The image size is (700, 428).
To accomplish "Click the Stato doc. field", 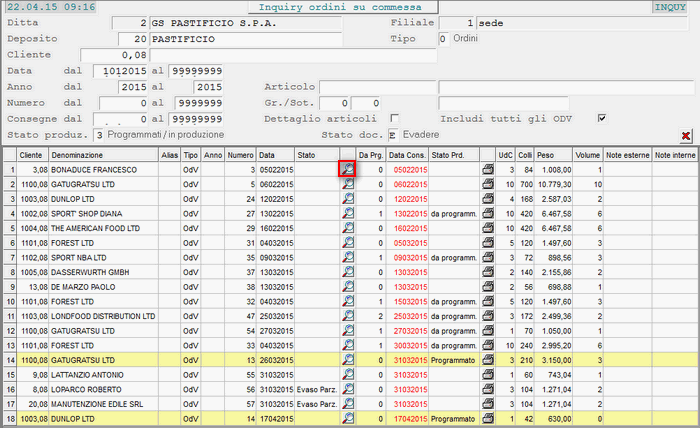I will coord(393,135).
